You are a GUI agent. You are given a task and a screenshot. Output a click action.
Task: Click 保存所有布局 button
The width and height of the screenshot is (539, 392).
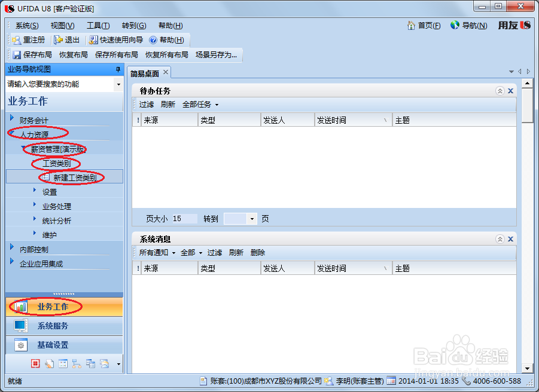[116, 55]
